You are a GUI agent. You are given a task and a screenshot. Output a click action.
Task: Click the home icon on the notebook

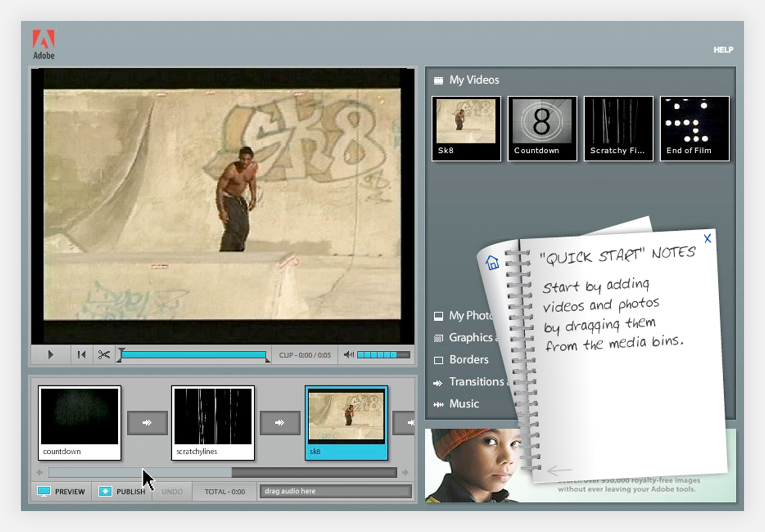click(492, 263)
